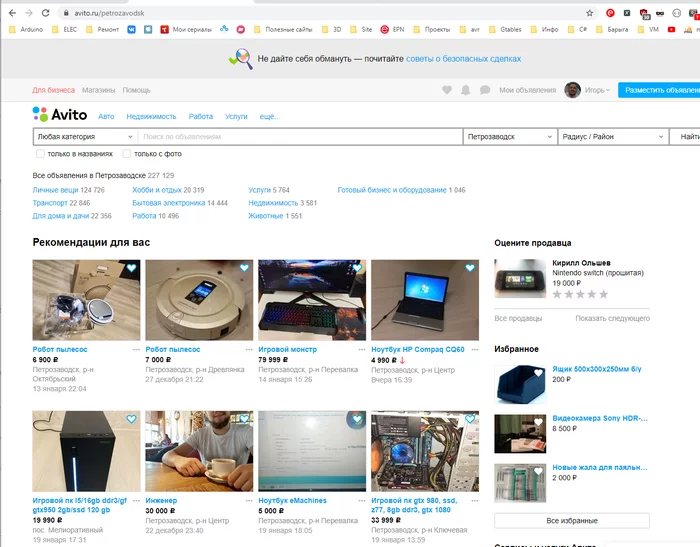This screenshot has width=700, height=547.
Task: Click the safe deals magnifier banner icon
Action: (241, 58)
